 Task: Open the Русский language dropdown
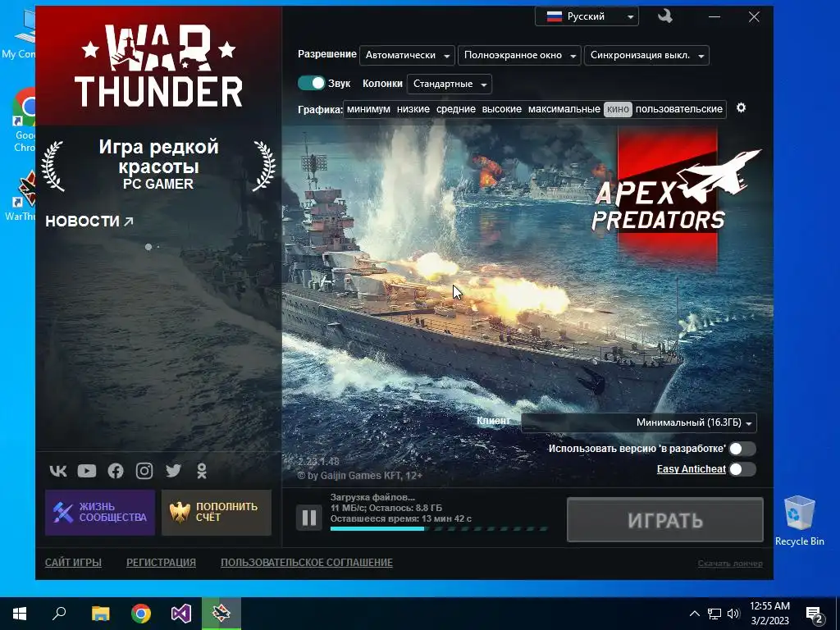[587, 16]
